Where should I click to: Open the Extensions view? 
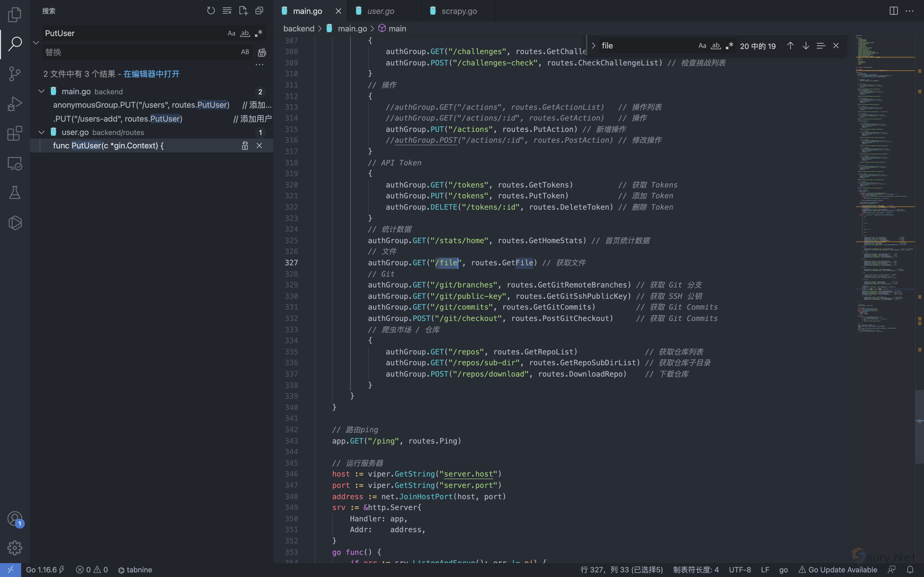tap(14, 134)
